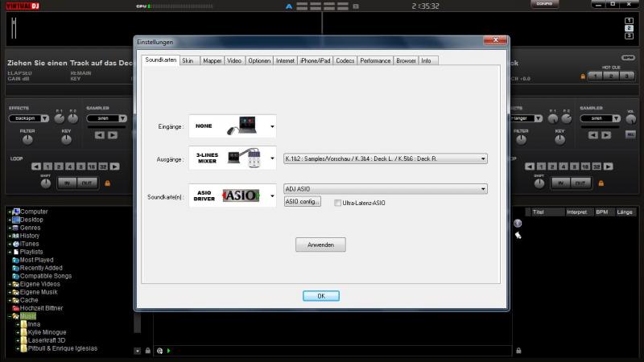Toggle hot cue lock icon right deck
The height and width of the screenshot is (362, 644).
point(583,76)
